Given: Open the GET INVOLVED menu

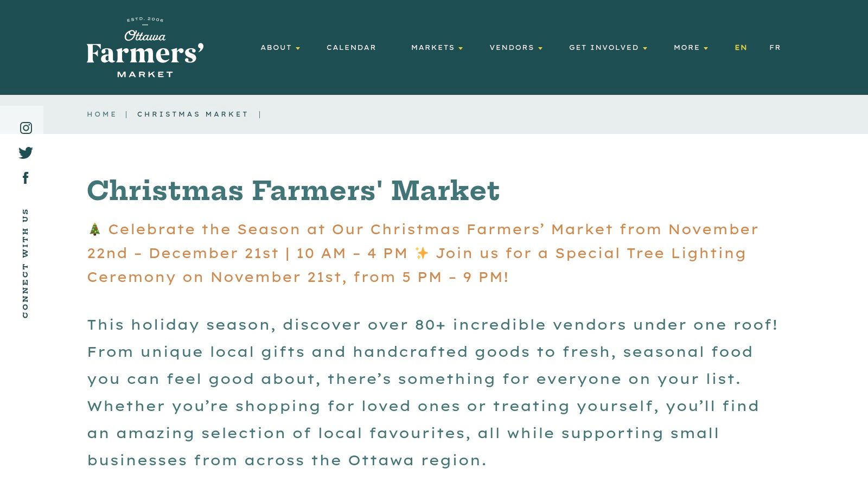Looking at the screenshot, I should (603, 48).
